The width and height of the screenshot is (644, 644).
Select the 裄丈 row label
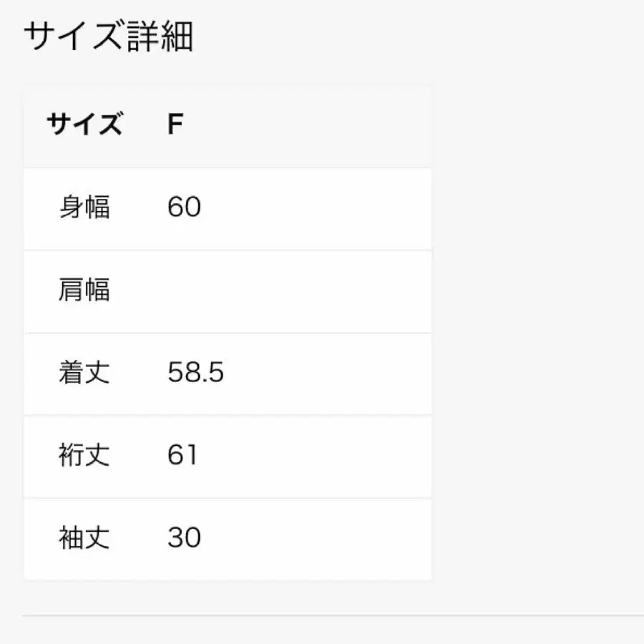[84, 455]
